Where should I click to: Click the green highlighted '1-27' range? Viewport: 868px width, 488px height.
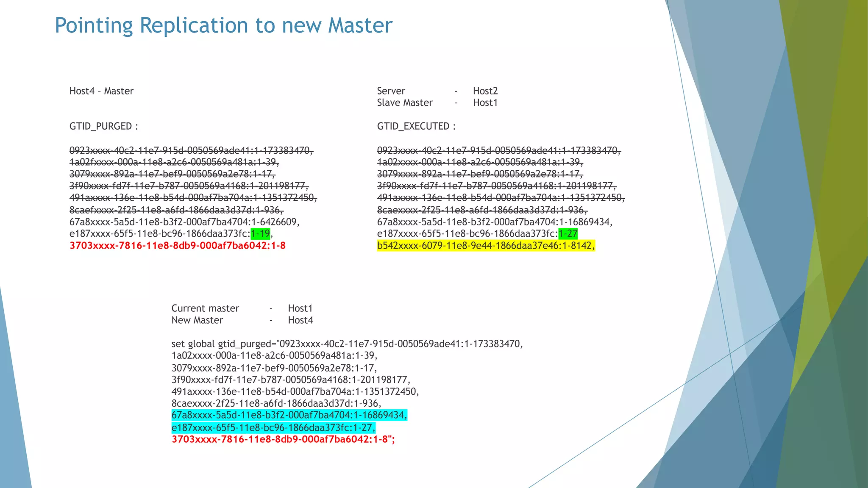[x=568, y=234]
